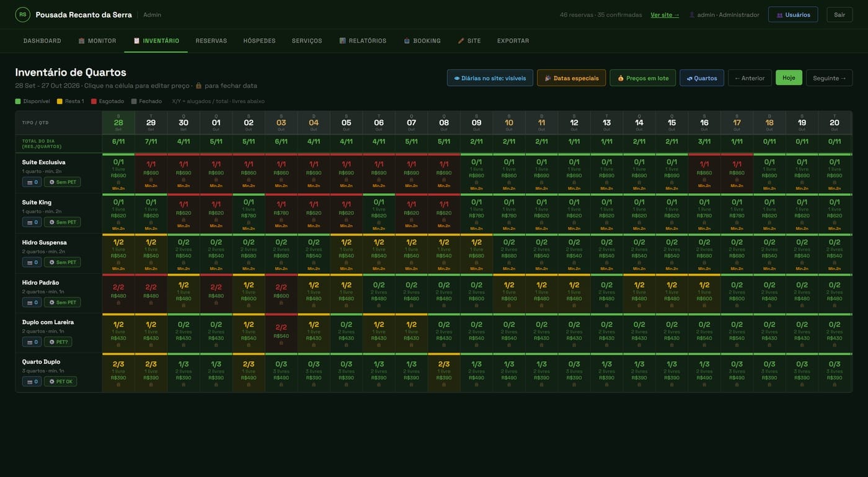The image size is (868, 477).
Task: Toggle PET? setting for Duplo com Lareira
Action: pyautogui.click(x=58, y=342)
